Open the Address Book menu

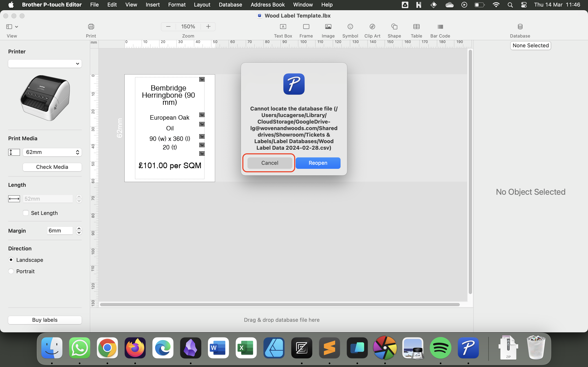point(267,5)
